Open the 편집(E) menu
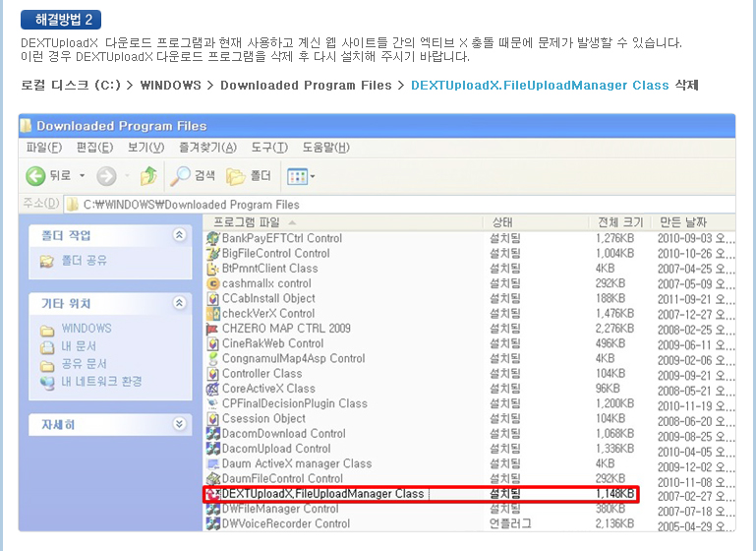 tap(94, 148)
